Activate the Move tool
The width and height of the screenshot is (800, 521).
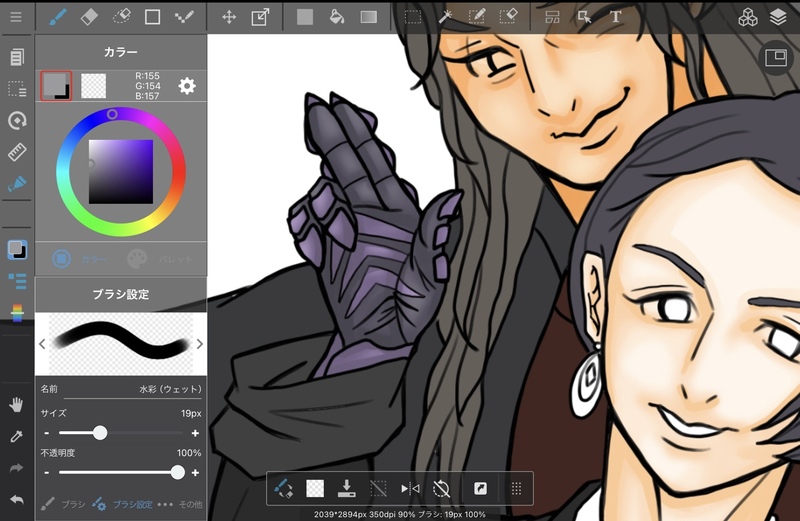coord(229,17)
